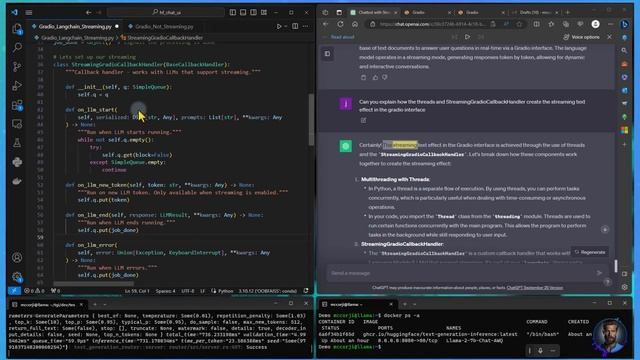
Task: Open the Extensions view in VS Code
Action: tap(17, 105)
